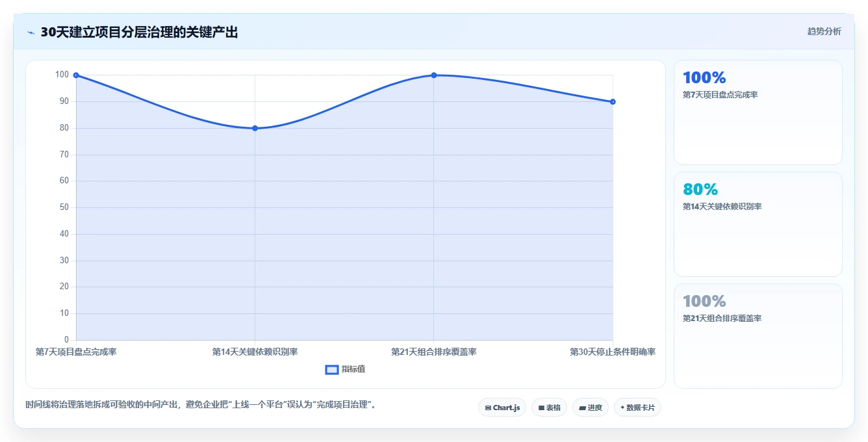Click the gray 100% card value
The width and height of the screenshot is (868, 442).
pos(704,302)
